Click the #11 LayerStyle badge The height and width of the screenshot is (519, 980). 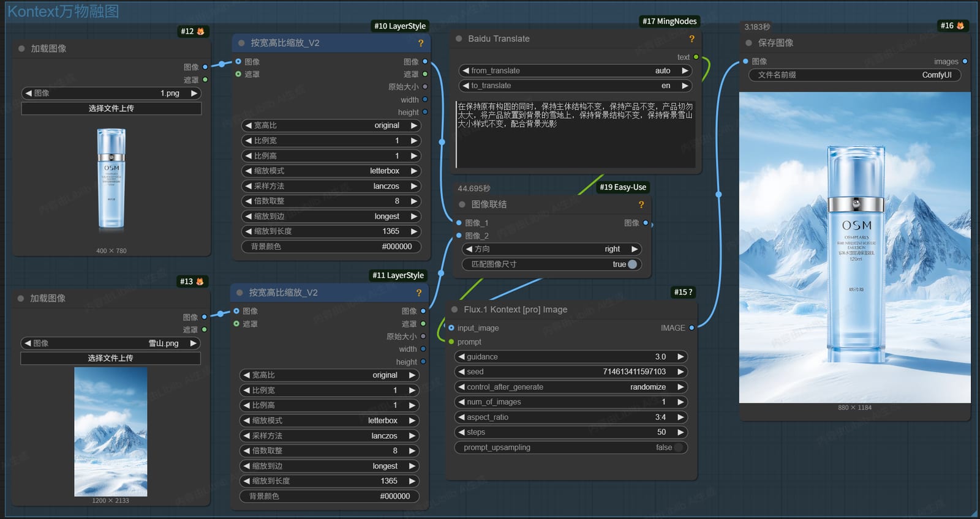coord(398,275)
